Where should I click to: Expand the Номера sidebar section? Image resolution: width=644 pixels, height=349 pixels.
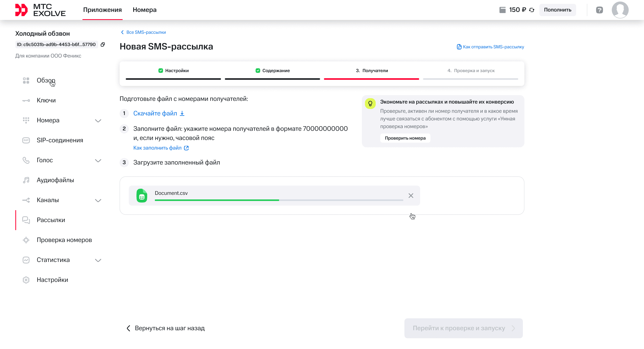click(x=98, y=121)
